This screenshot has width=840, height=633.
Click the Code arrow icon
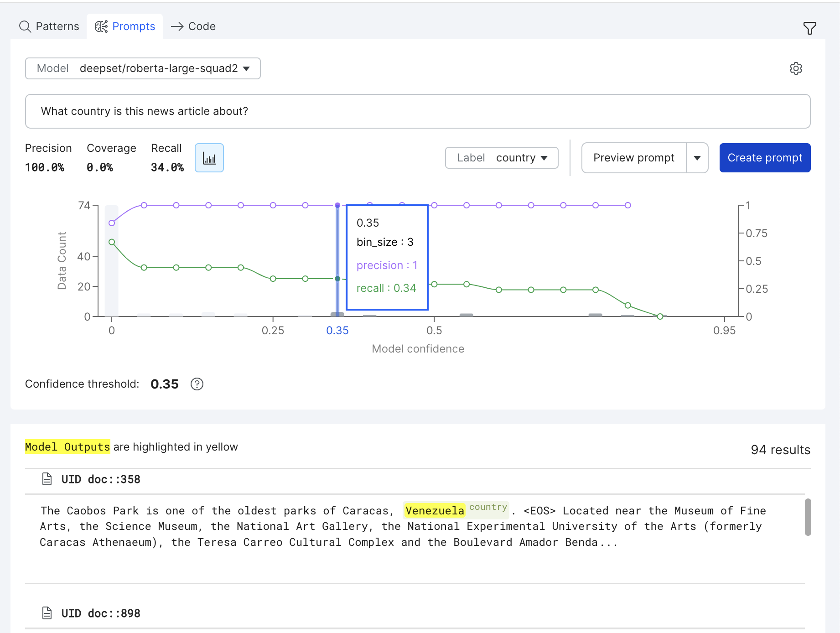click(x=177, y=26)
